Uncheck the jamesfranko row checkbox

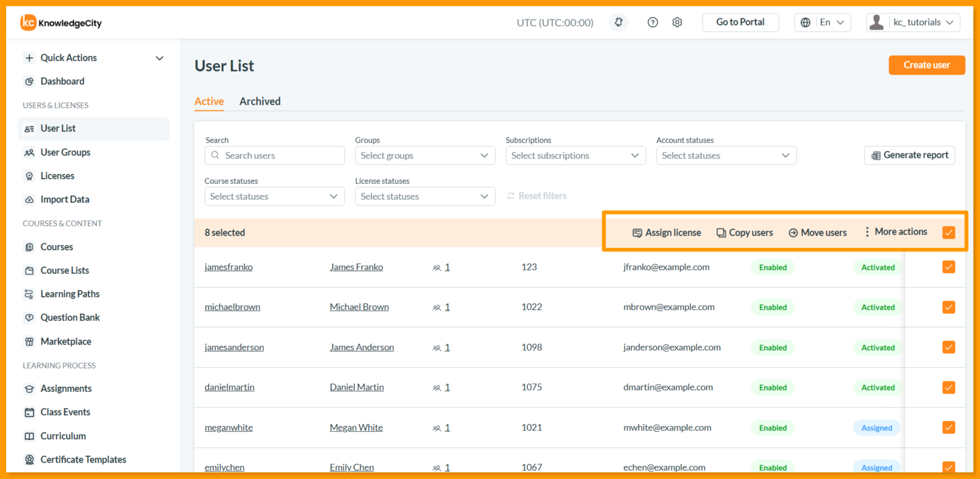click(949, 267)
